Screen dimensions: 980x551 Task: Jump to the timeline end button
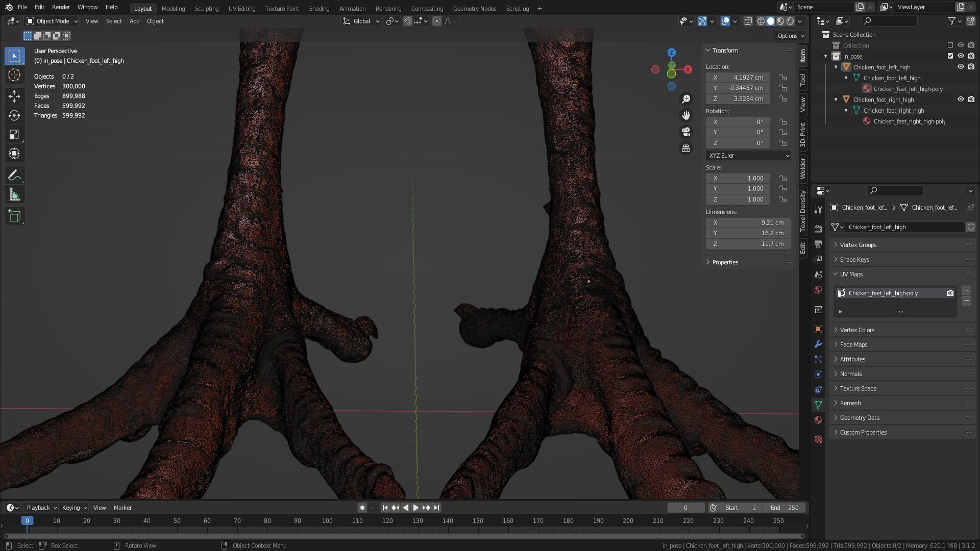point(436,508)
